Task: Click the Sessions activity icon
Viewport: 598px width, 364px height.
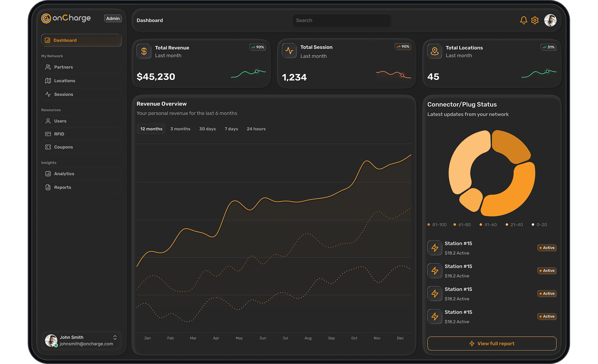Action: point(48,94)
